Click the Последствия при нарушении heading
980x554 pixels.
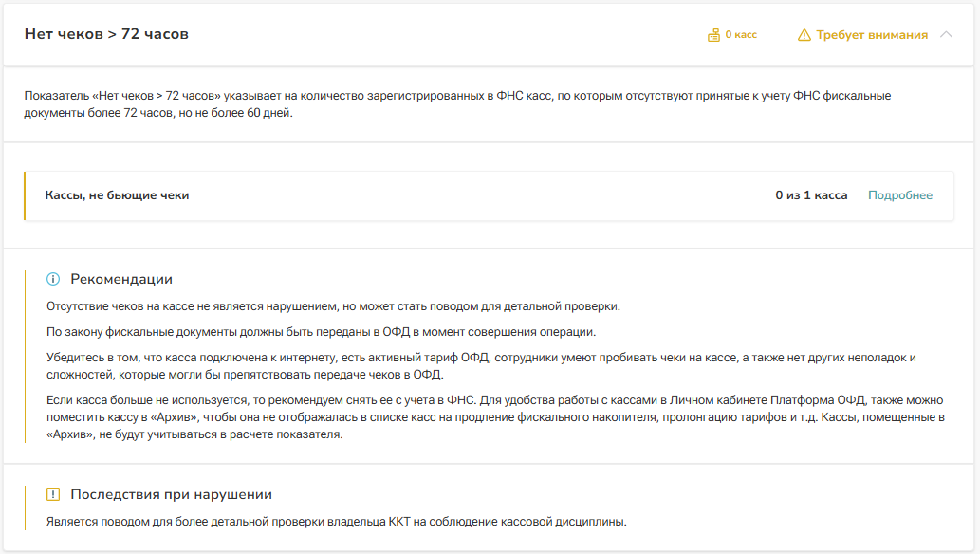(x=171, y=494)
